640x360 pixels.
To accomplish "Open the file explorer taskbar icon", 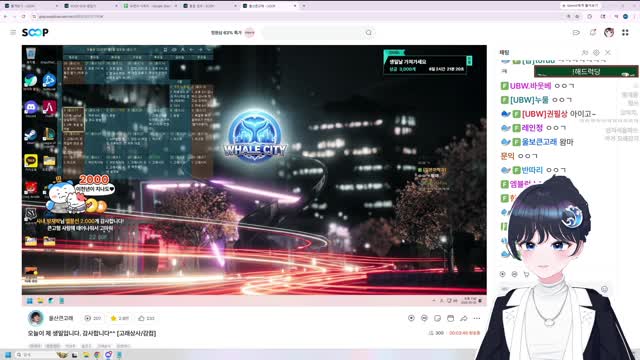I will [86, 355].
